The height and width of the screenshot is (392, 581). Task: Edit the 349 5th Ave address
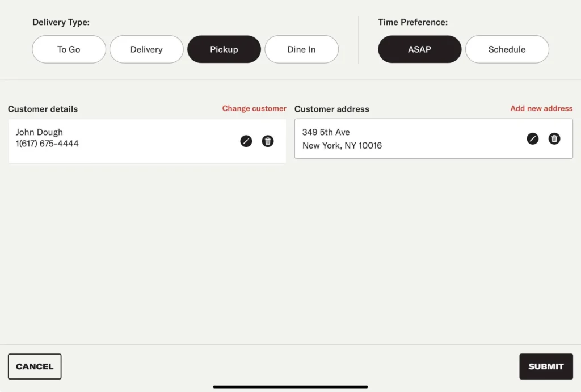(x=532, y=138)
